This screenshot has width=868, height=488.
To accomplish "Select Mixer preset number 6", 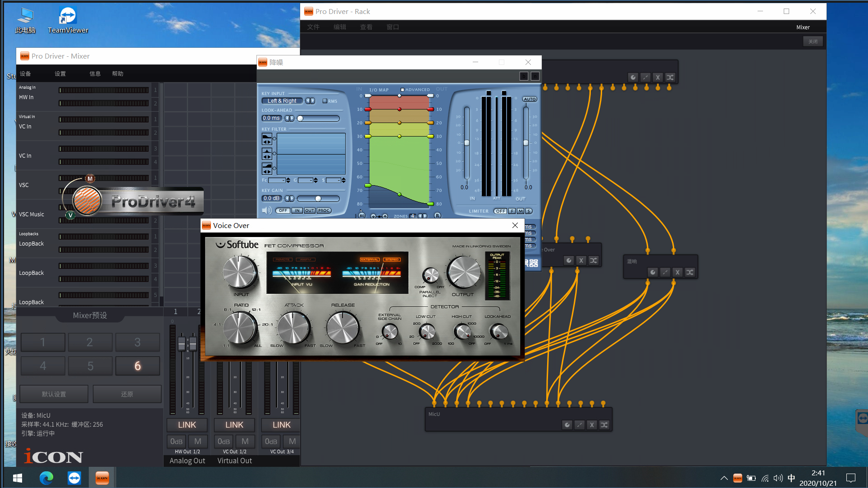I will 137,366.
